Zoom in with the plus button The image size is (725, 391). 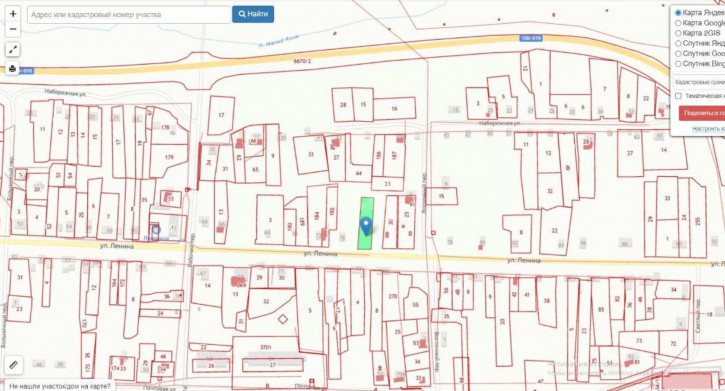(x=13, y=14)
